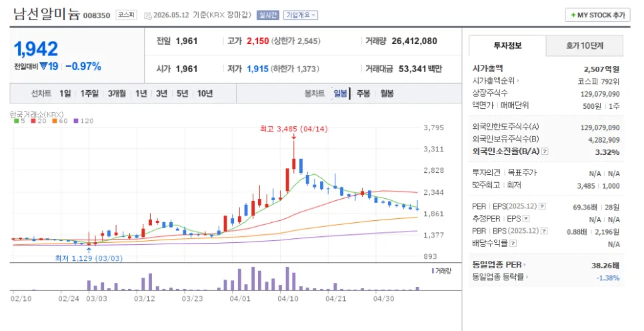Click the 거래량 volume legend marker
Viewport: 644px width, 331px height.
(433, 271)
